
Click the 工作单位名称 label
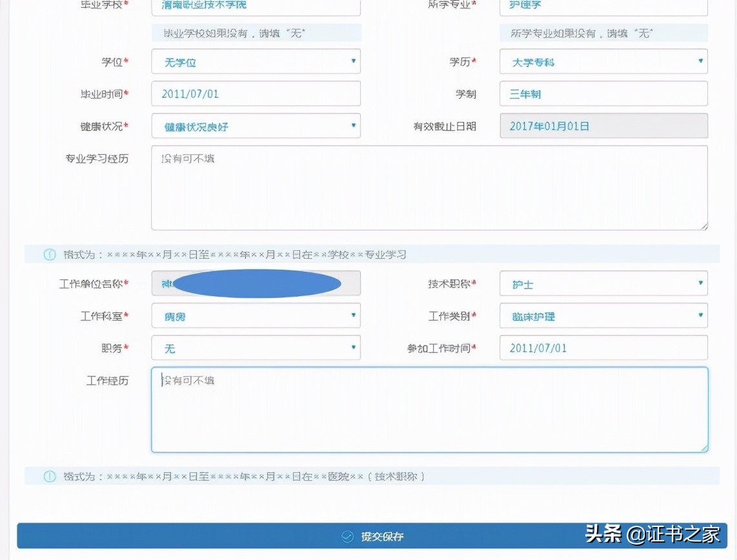click(x=91, y=284)
